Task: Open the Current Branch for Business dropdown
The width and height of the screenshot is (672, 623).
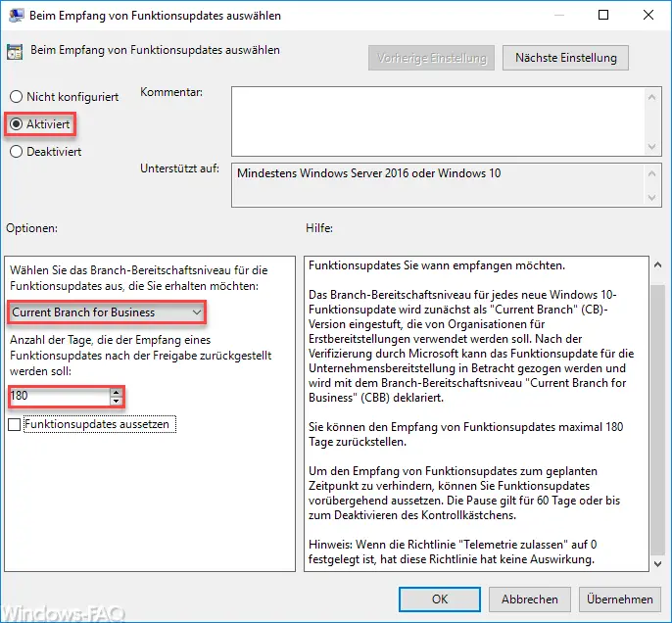Action: [x=107, y=312]
